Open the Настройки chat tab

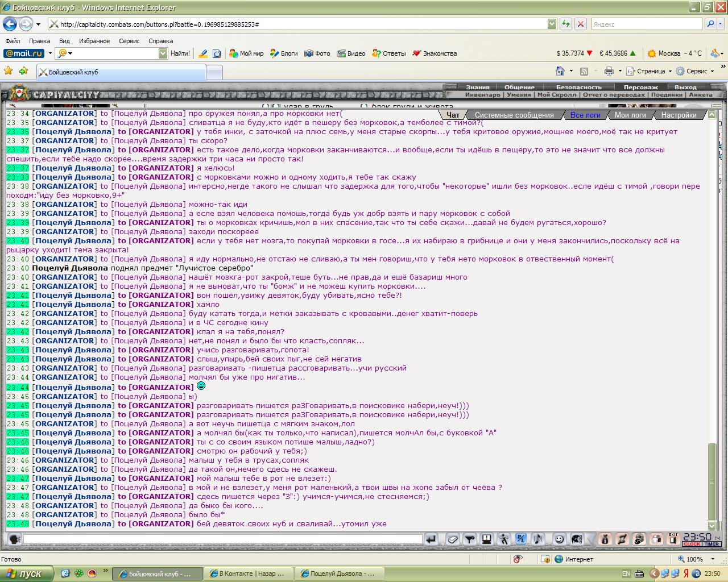coord(679,115)
